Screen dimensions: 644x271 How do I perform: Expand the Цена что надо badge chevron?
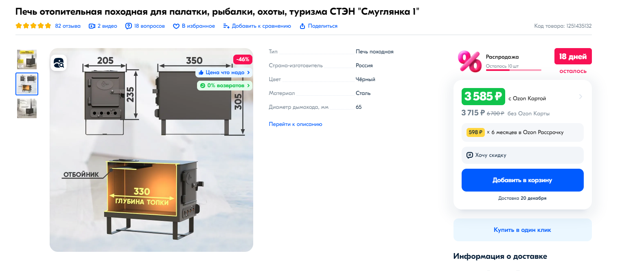pos(248,73)
